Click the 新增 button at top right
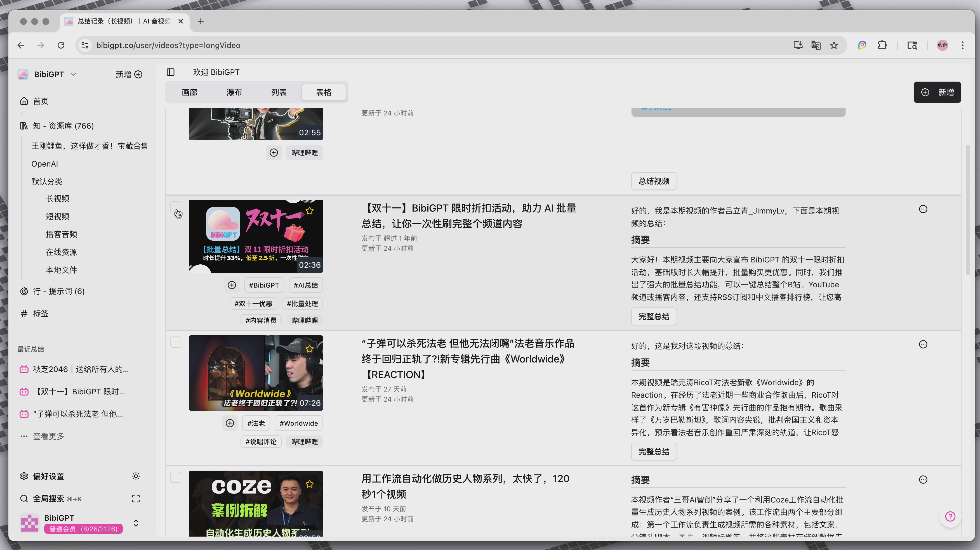The image size is (980, 550). 937,92
